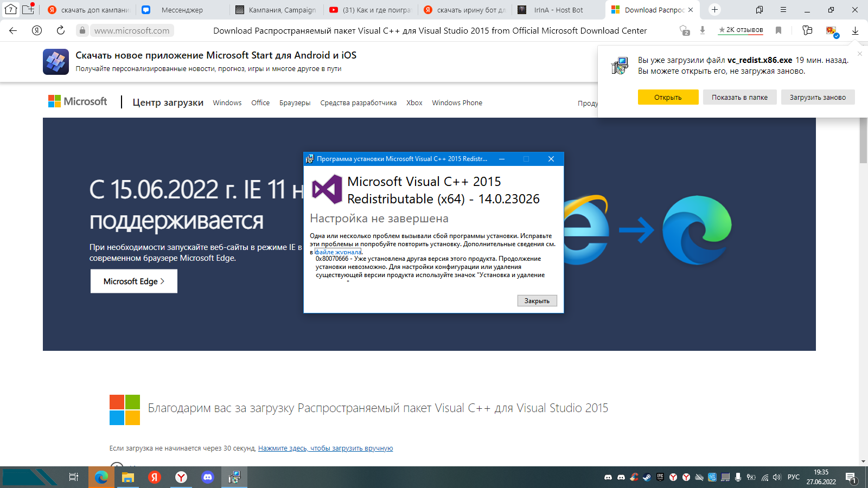Open Microsoft Edge from the taskbar

click(101, 477)
